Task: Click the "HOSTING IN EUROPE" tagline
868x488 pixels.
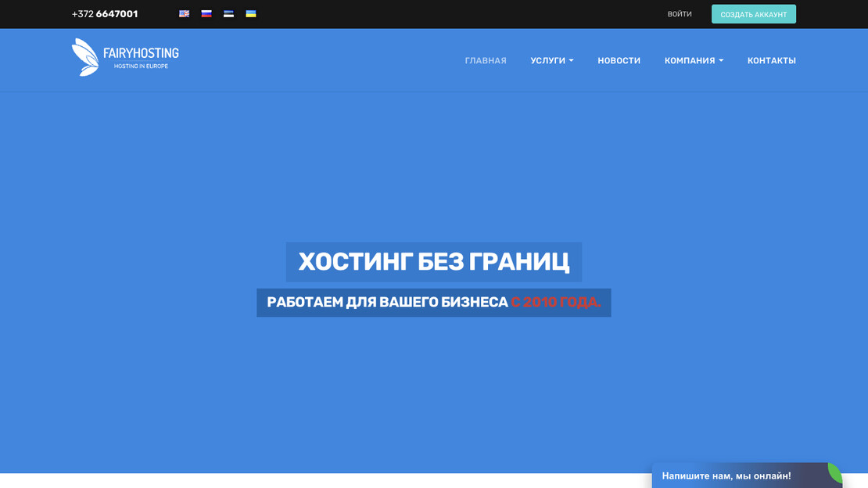Action: [141, 66]
